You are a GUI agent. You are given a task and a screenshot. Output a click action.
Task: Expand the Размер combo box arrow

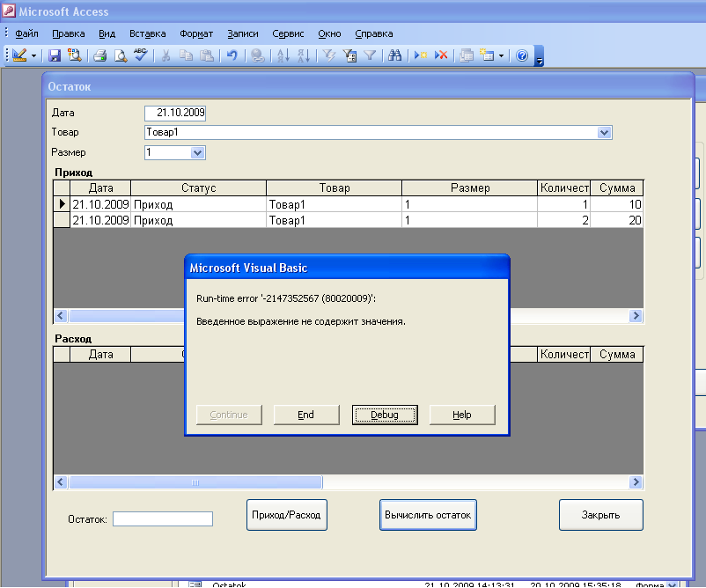click(198, 152)
